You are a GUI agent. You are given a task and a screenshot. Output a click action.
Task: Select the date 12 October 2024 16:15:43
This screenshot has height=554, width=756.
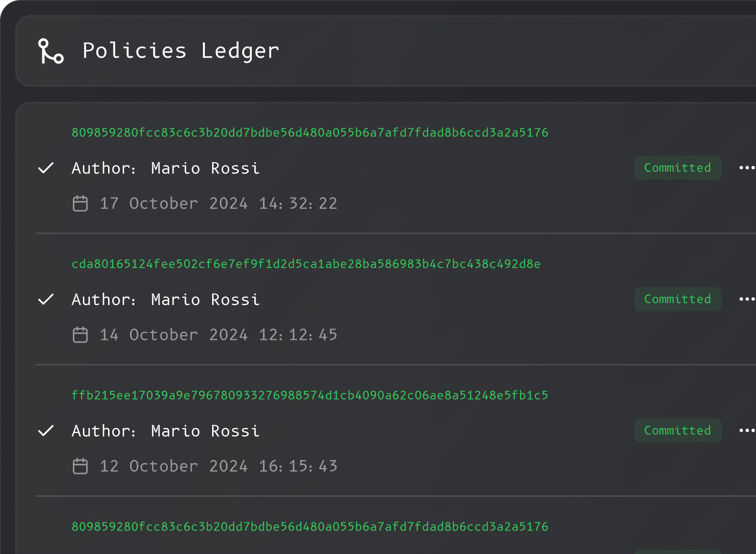pos(219,466)
